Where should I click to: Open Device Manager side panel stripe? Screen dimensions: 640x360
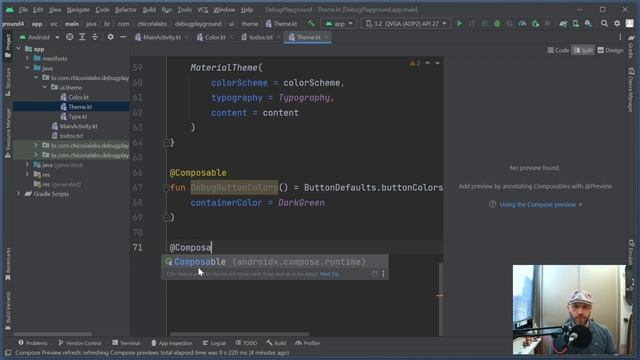point(631,90)
